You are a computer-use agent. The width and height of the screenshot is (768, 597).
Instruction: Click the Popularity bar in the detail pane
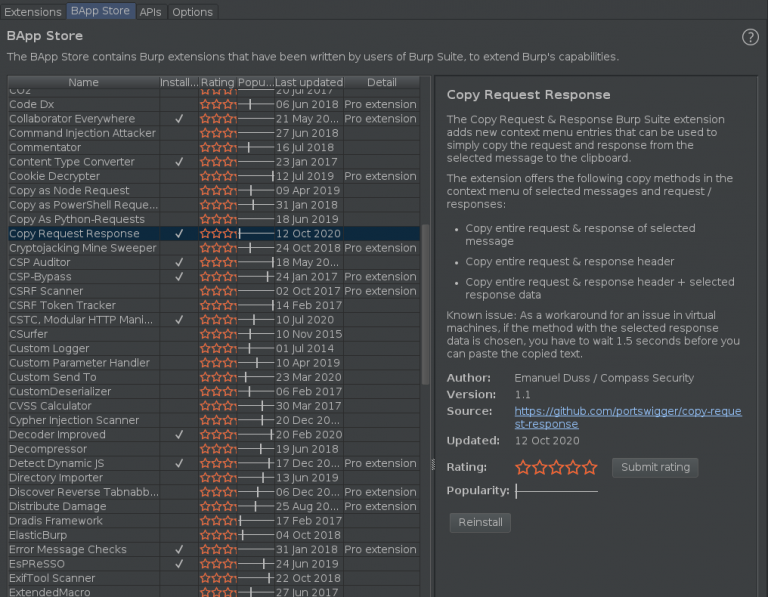556,492
